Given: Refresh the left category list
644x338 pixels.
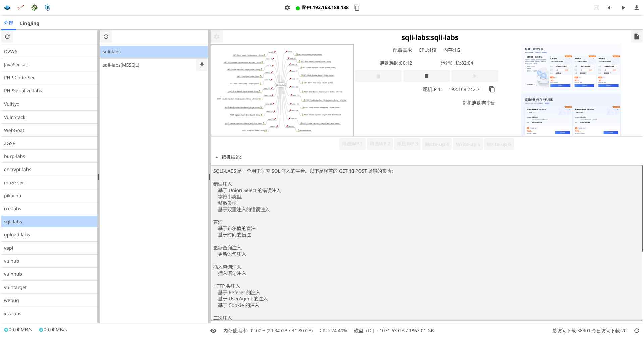Looking at the screenshot, I should pyautogui.click(x=7, y=37).
